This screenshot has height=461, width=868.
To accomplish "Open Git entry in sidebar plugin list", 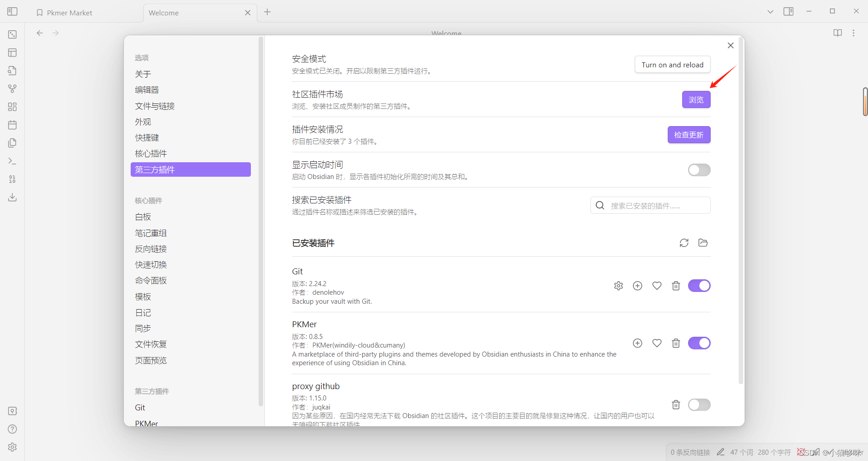I will click(191, 408).
